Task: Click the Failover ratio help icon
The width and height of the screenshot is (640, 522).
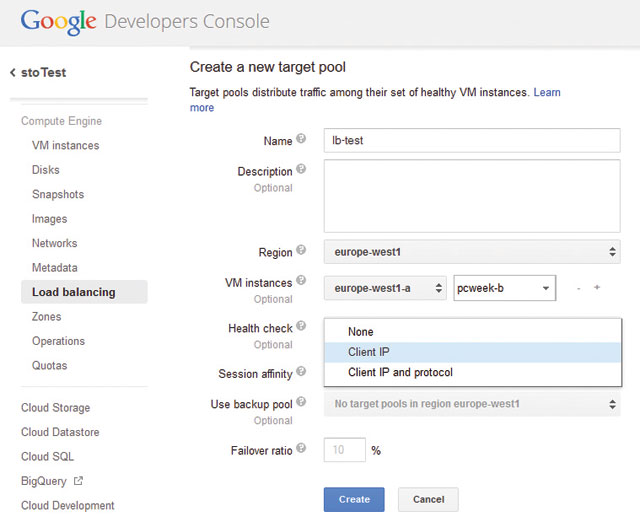Action: pos(301,448)
